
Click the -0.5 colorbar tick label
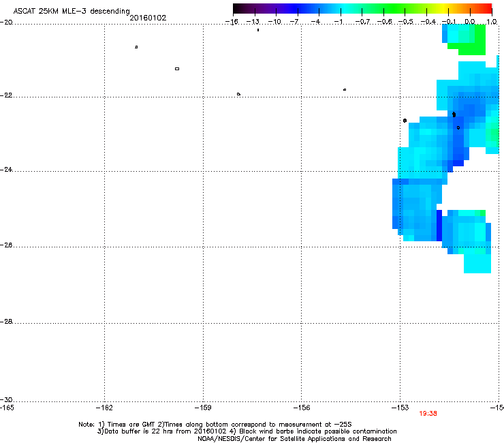[x=406, y=22]
